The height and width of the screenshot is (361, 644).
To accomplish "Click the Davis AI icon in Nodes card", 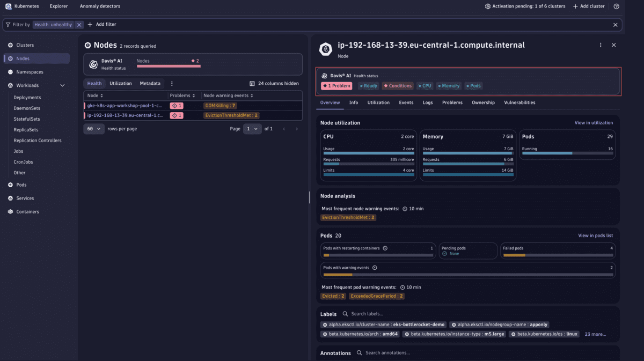I will (93, 64).
